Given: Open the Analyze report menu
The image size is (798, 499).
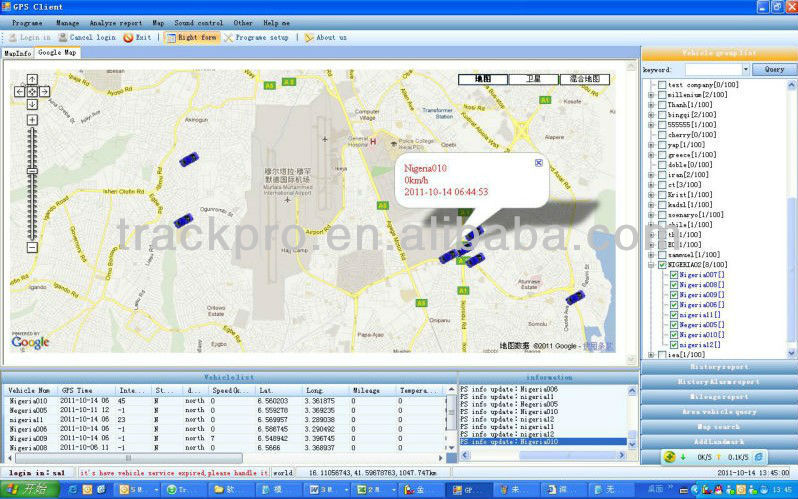Looking at the screenshot, I should click(115, 22).
